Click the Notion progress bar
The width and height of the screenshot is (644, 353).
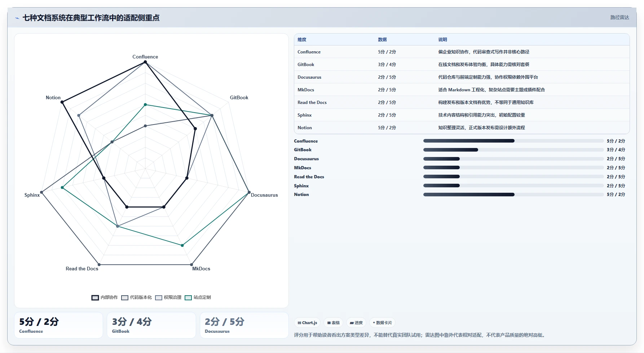coord(513,195)
